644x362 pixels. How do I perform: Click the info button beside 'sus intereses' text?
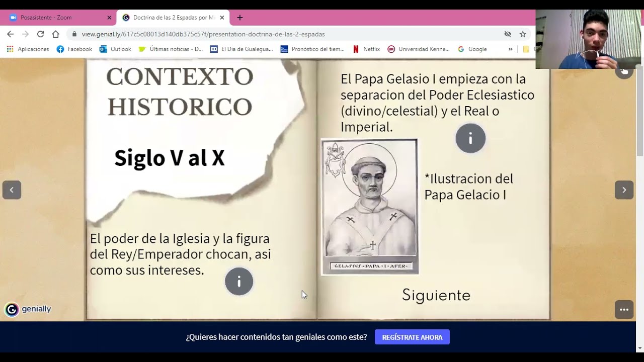pos(239,282)
